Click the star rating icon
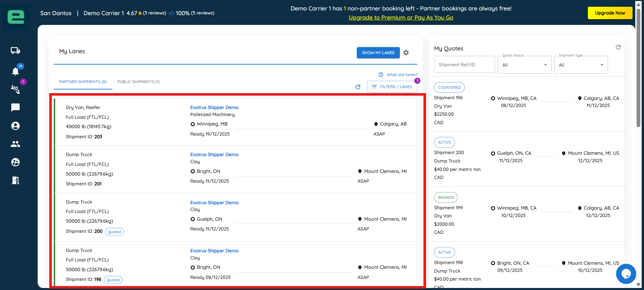Screen dimensions: 644x290 tap(140, 13)
